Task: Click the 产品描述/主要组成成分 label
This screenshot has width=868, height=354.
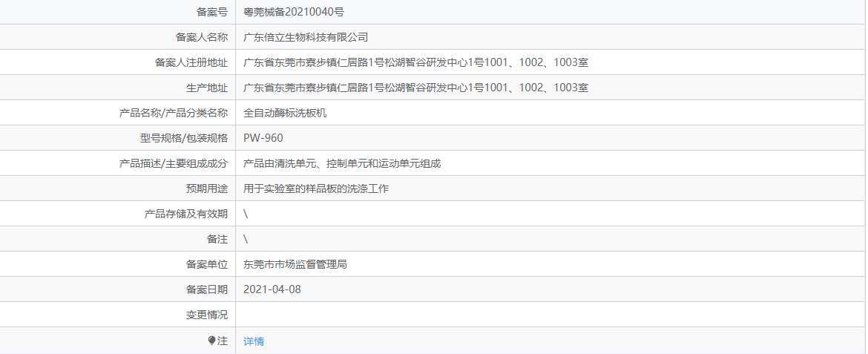Action: point(174,163)
